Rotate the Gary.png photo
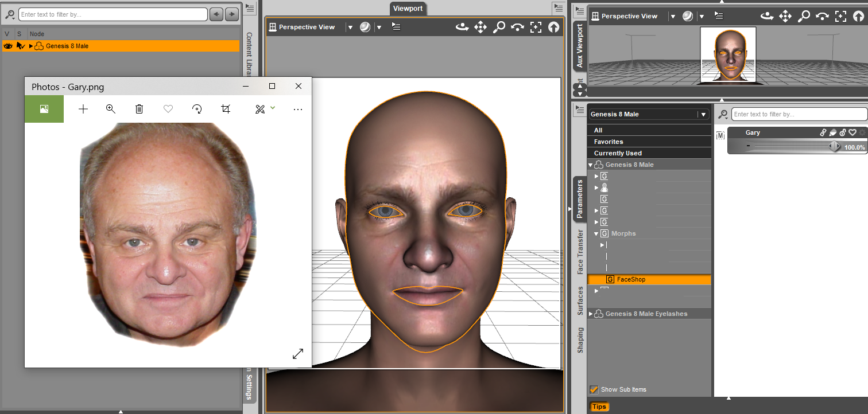 [197, 109]
